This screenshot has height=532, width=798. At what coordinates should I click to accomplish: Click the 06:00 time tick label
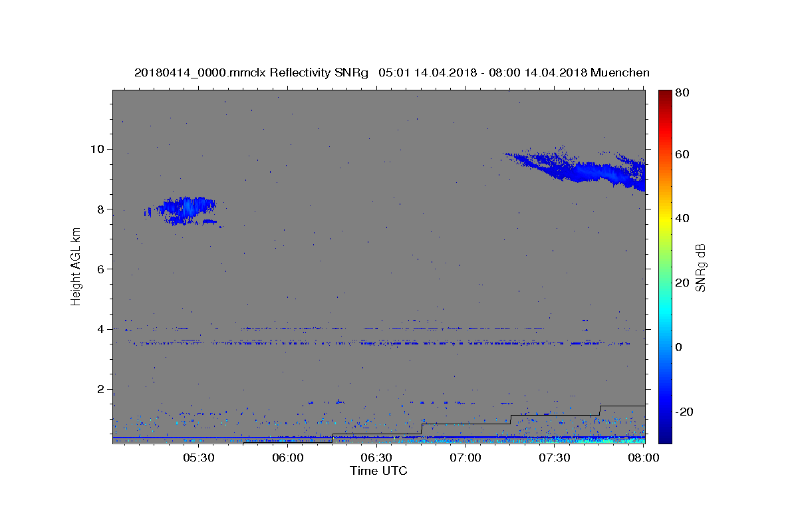pyautogui.click(x=287, y=458)
